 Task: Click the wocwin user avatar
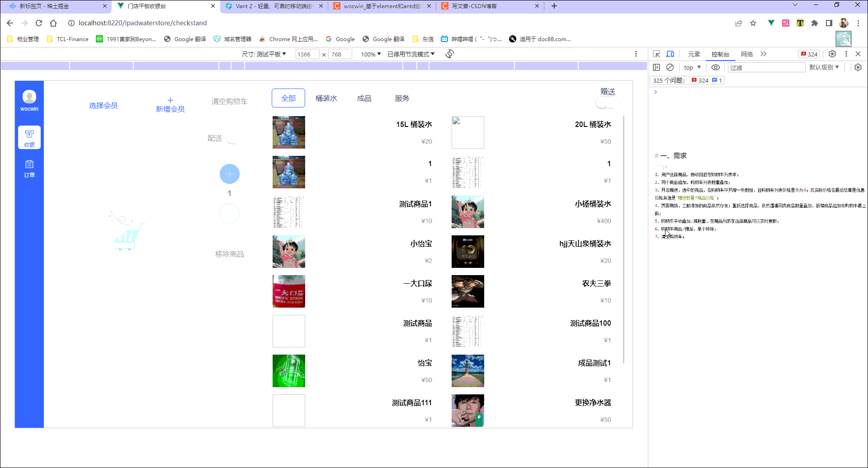[29, 97]
